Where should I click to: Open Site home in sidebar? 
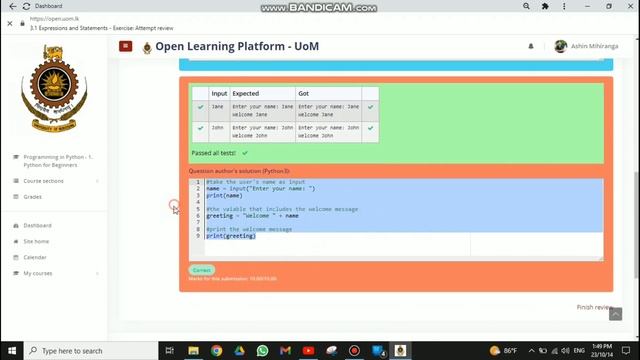pyautogui.click(x=36, y=241)
